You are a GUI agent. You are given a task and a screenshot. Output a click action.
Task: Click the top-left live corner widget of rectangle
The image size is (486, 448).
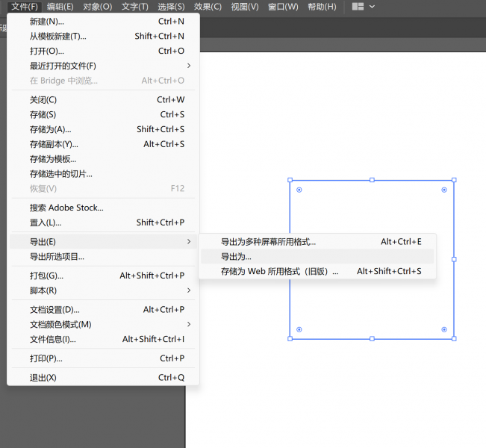(299, 190)
